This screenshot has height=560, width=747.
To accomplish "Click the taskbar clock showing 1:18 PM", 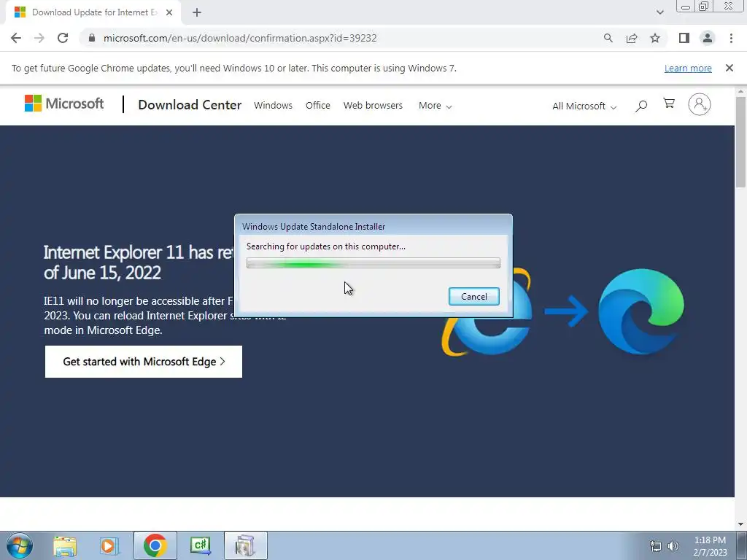I will (710, 546).
